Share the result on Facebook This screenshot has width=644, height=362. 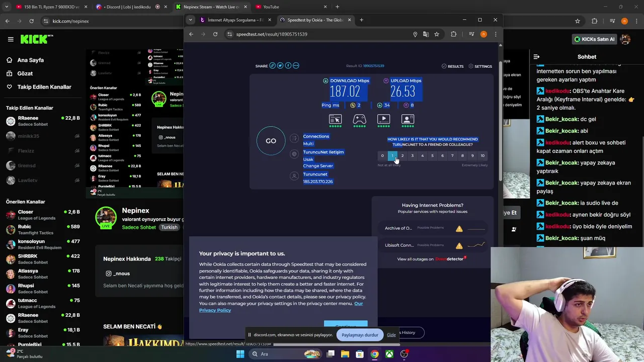pyautogui.click(x=288, y=65)
